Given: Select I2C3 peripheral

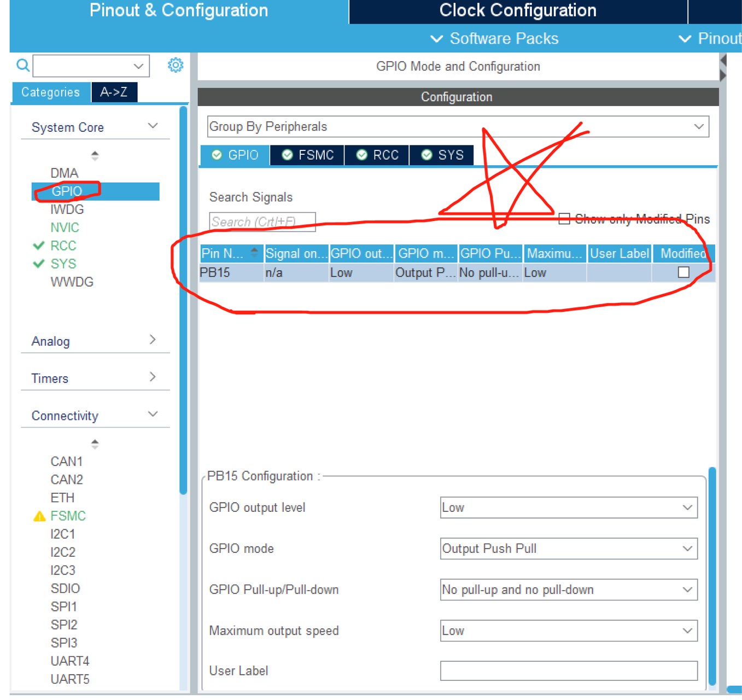Looking at the screenshot, I should click(x=63, y=570).
